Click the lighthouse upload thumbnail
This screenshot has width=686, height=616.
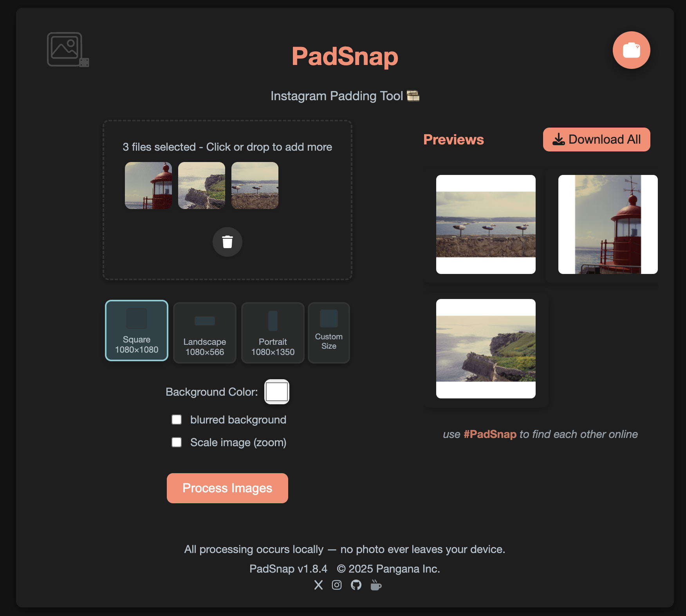coord(148,186)
